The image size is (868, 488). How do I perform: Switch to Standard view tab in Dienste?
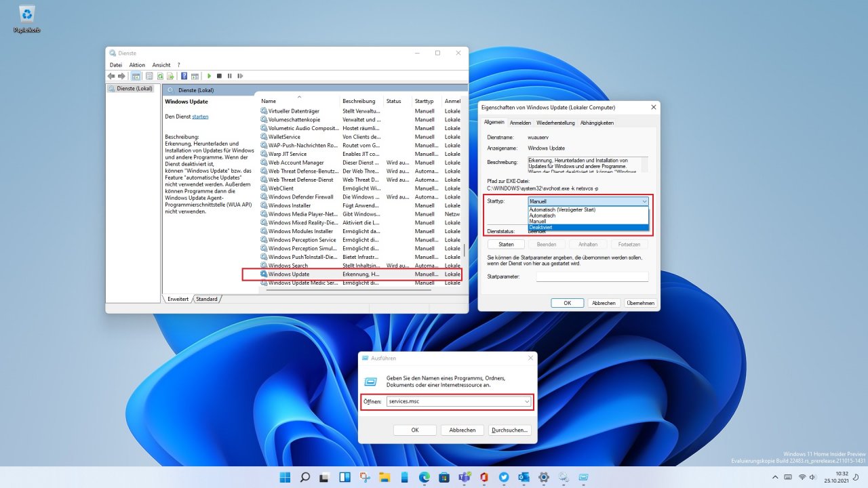207,299
